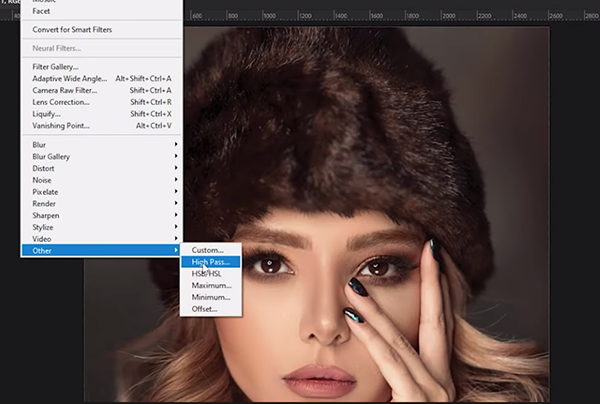Select HSB/HSL filter
This screenshot has height=404, width=600.
coord(211,274)
